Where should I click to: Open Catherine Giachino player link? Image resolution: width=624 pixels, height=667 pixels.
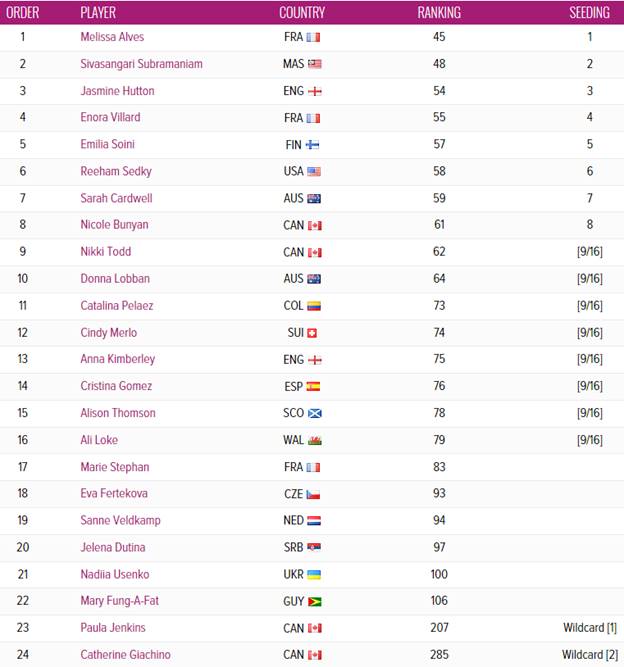pyautogui.click(x=125, y=655)
